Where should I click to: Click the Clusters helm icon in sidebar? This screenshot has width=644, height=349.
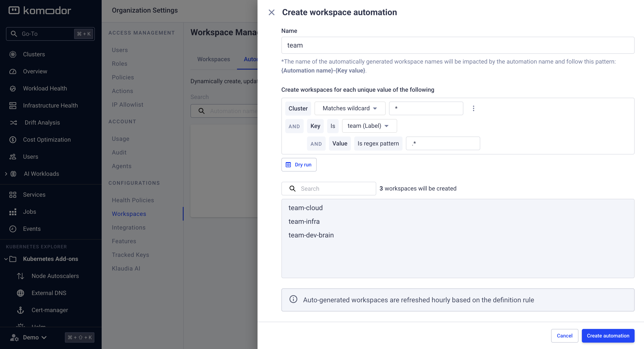[13, 54]
